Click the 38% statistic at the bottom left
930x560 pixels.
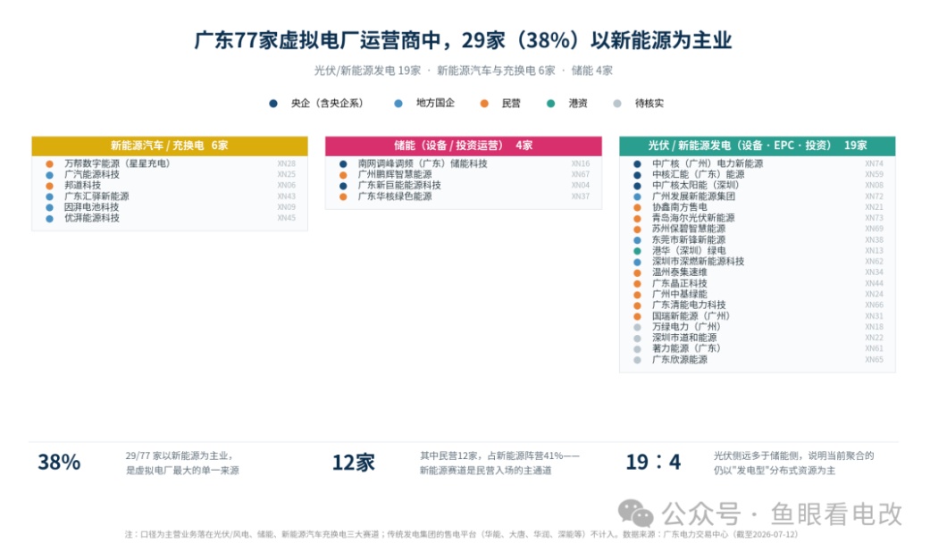59,462
